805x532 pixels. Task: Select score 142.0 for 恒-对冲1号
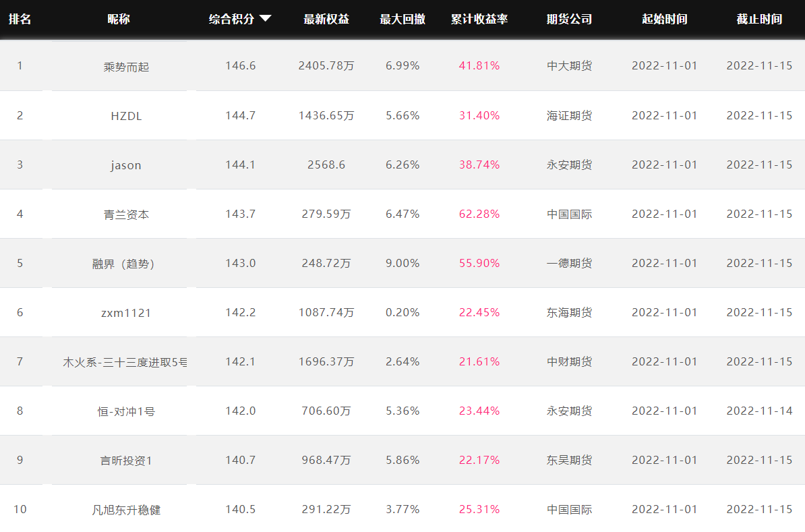[240, 411]
